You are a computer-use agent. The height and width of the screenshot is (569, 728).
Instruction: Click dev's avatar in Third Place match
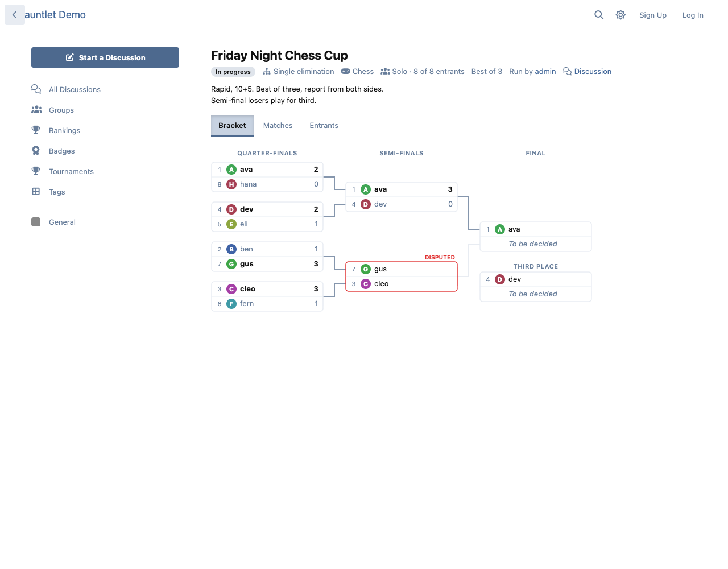click(x=500, y=279)
